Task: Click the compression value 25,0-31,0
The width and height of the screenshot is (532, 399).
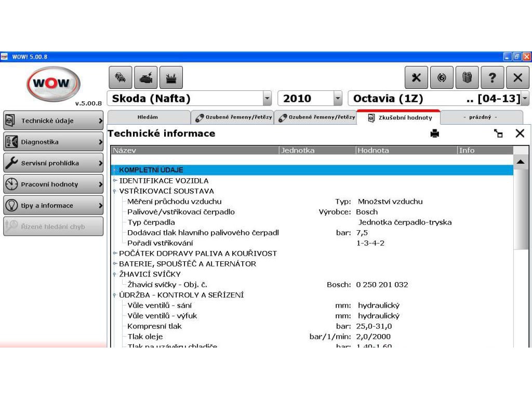Action: pos(374,326)
